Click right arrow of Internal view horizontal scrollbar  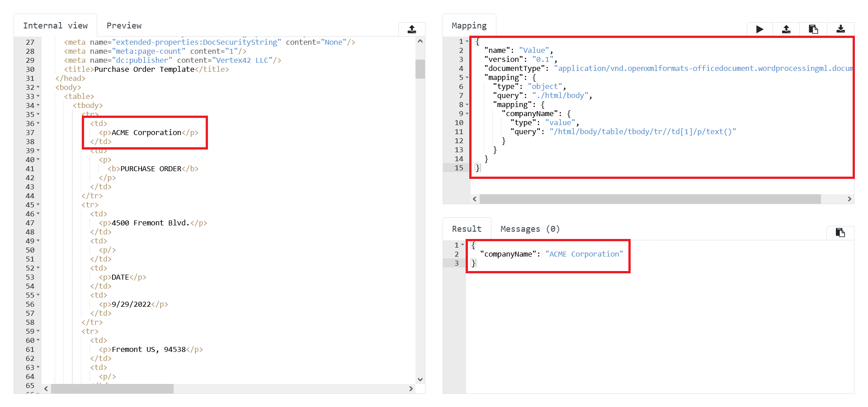410,388
